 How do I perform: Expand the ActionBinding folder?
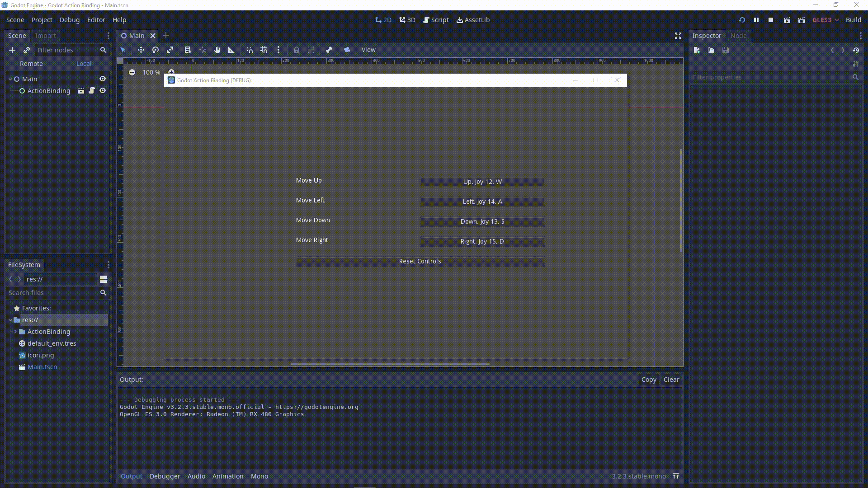pos(15,332)
